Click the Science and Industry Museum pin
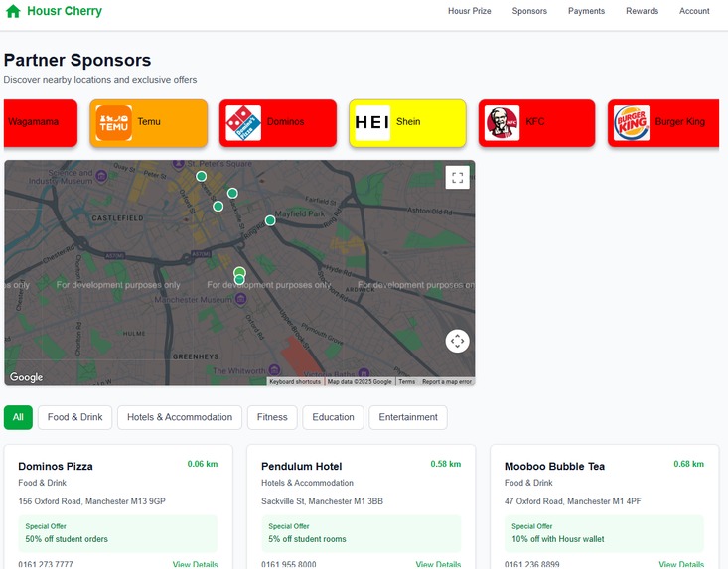Viewport: 728px width, 569px height. point(101,176)
